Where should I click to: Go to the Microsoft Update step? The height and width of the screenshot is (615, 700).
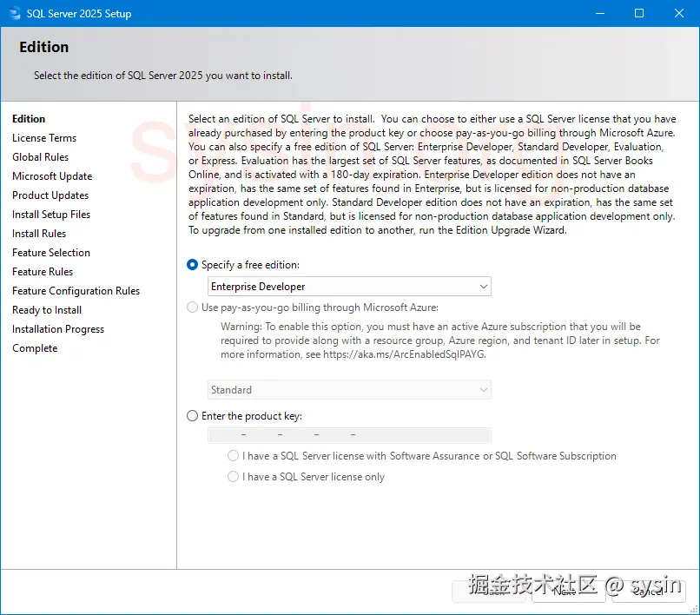coord(52,176)
